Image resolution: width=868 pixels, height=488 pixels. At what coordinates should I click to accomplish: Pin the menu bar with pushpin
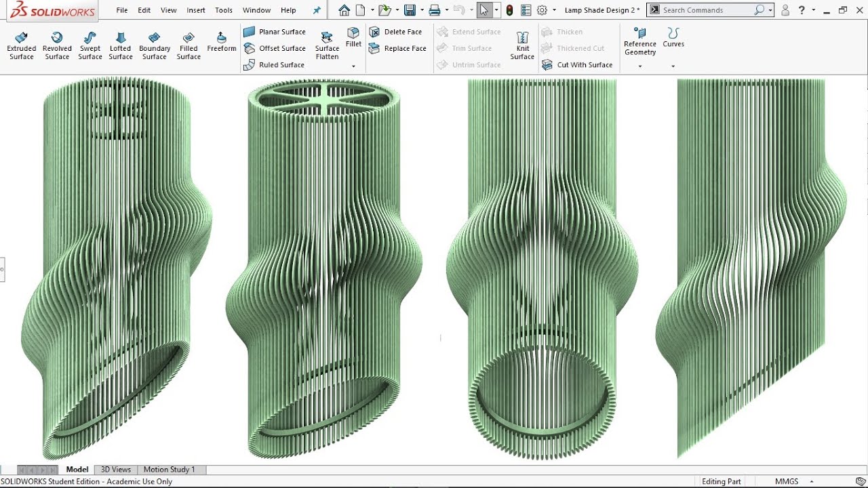pos(317,10)
